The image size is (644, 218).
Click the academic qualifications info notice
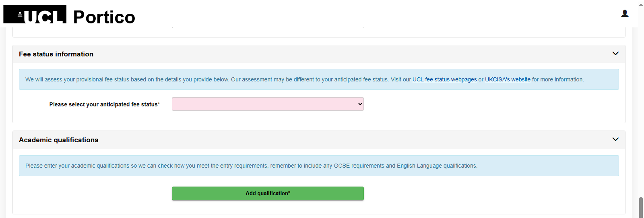(319, 166)
